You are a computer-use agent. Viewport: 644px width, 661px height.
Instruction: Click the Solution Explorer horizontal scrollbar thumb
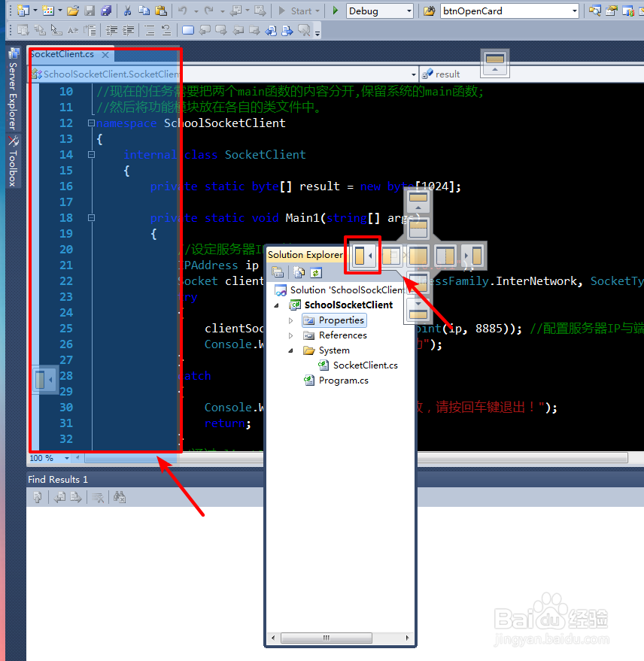point(327,638)
